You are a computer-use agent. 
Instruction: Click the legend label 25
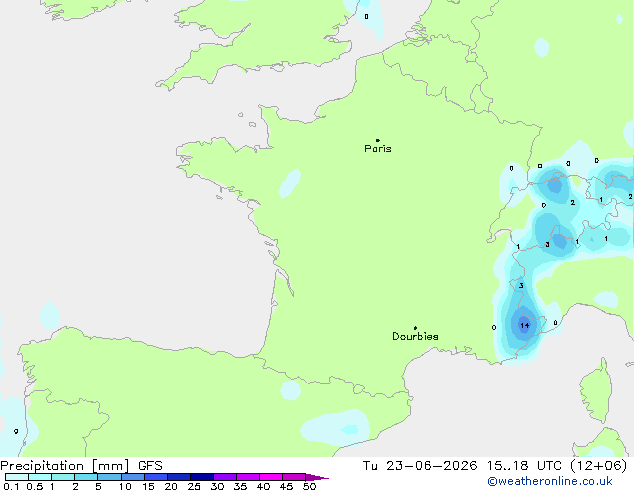pos(194,486)
